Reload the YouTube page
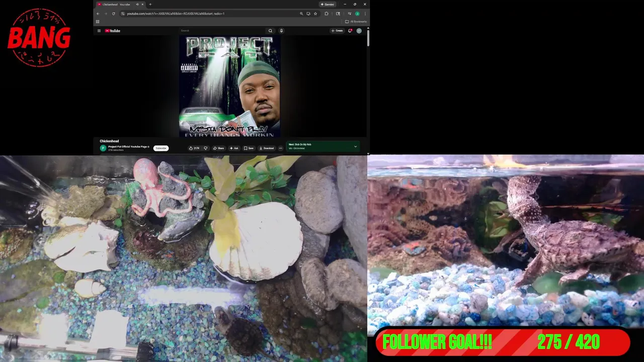644x362 pixels. (x=114, y=14)
